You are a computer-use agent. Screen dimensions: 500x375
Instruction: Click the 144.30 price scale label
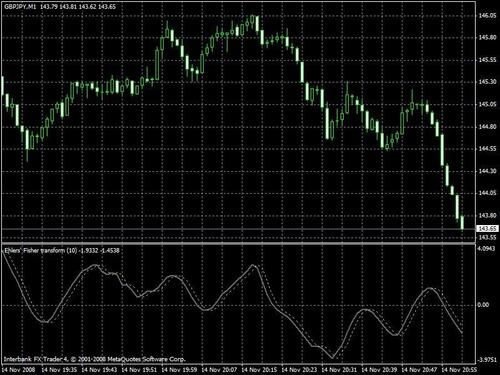pyautogui.click(x=487, y=171)
